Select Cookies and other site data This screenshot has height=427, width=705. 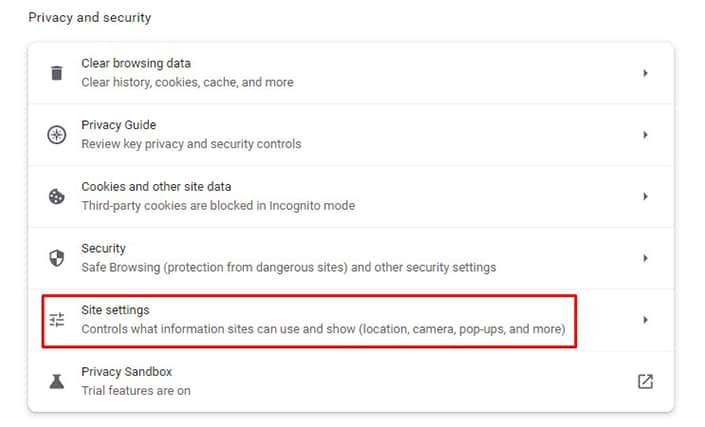(x=351, y=196)
